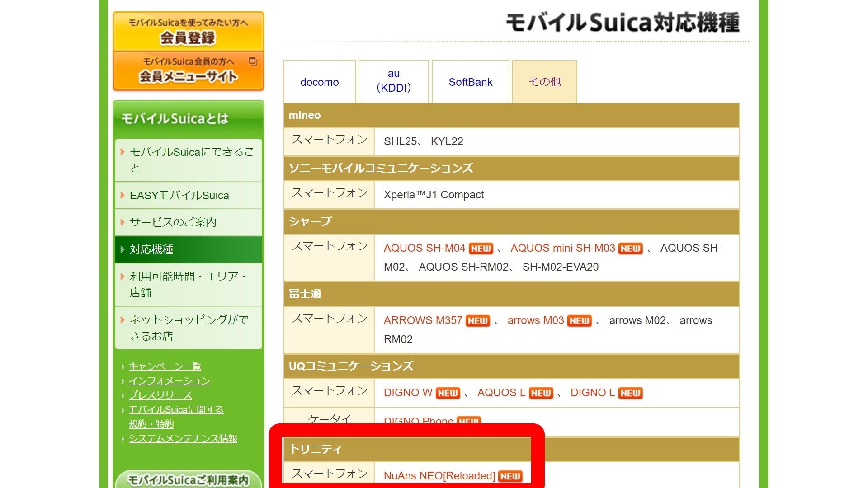This screenshot has height=488, width=868.
Task: Select the au (KDDI) tab
Action: (x=393, y=81)
